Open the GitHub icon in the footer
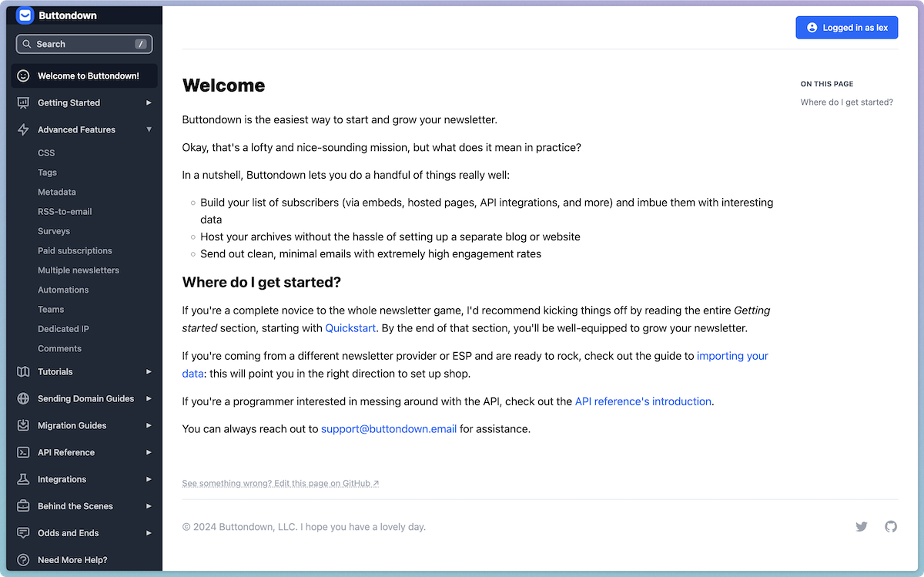924x577 pixels. click(891, 526)
